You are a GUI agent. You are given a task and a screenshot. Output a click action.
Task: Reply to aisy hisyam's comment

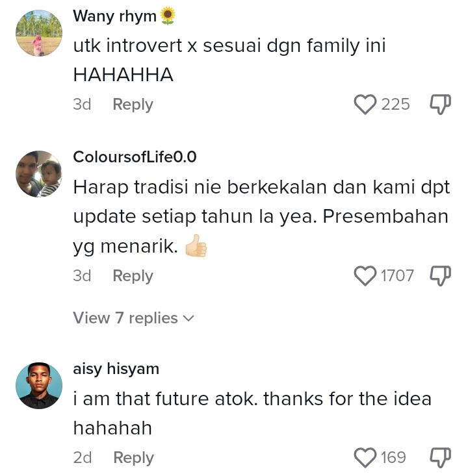tap(133, 458)
